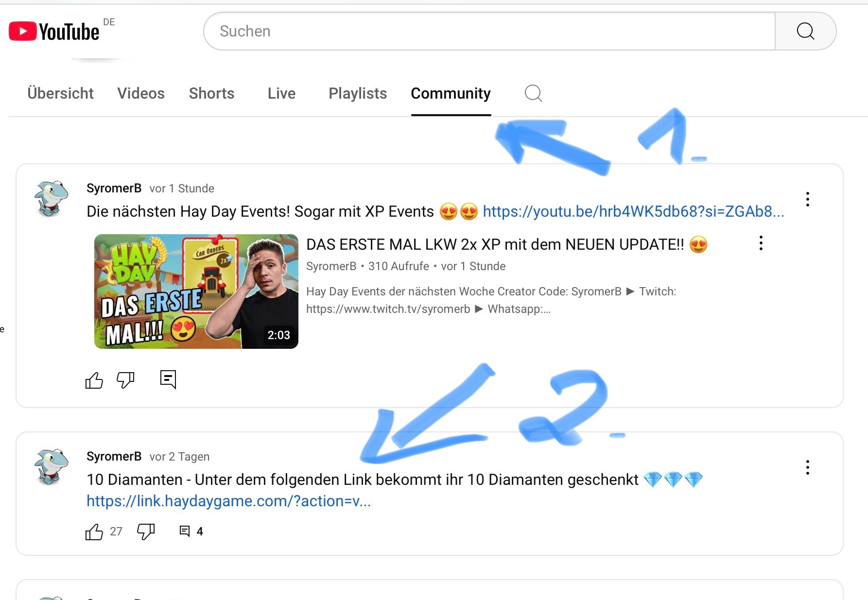
Task: Click into the Suchen search field
Action: (x=488, y=32)
